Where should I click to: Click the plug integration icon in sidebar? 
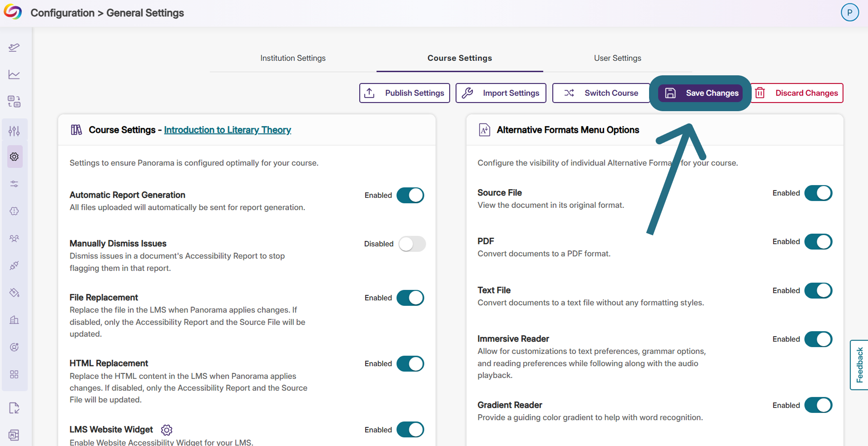pos(14,265)
